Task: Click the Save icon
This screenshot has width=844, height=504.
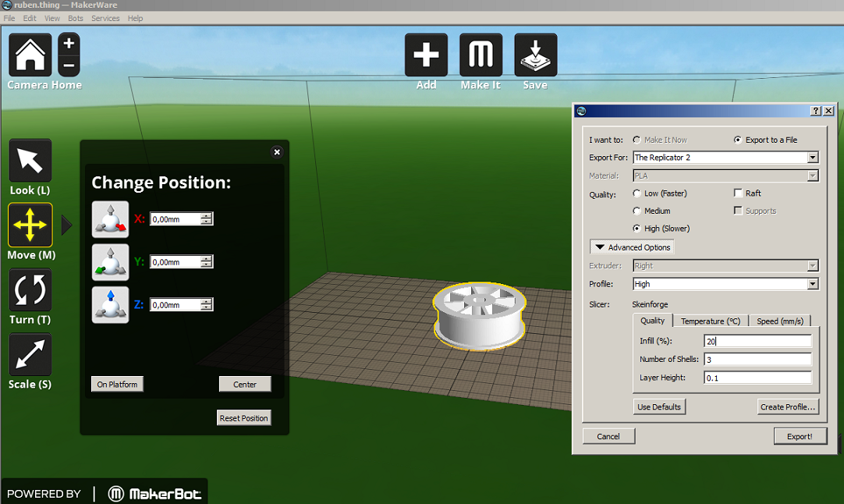Action: tap(536, 55)
